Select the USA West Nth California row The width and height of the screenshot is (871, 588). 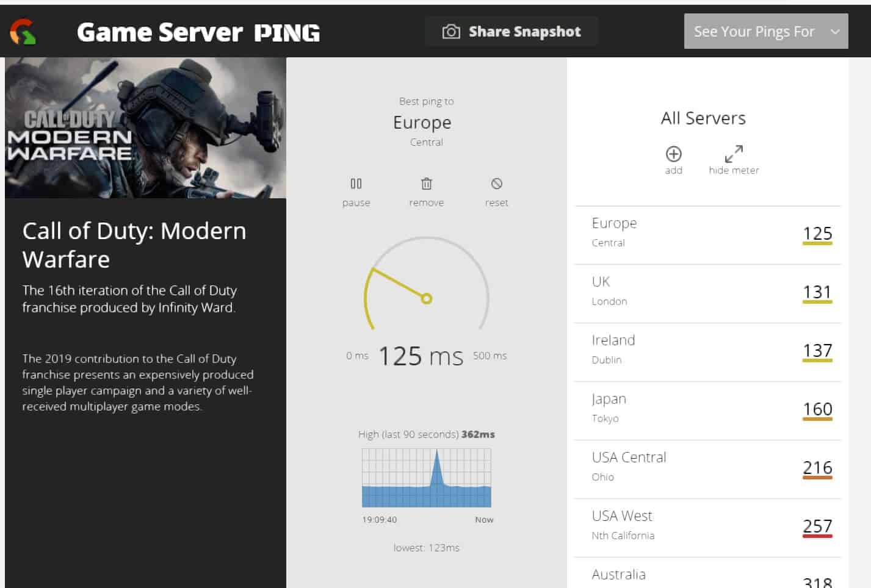[x=708, y=528]
